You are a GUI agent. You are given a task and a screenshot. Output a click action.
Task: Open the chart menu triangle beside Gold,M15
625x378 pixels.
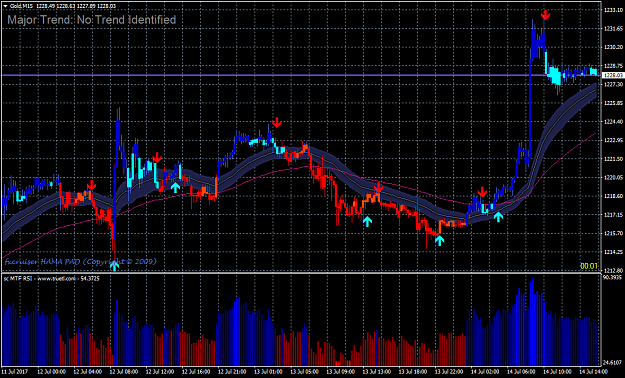pyautogui.click(x=5, y=6)
